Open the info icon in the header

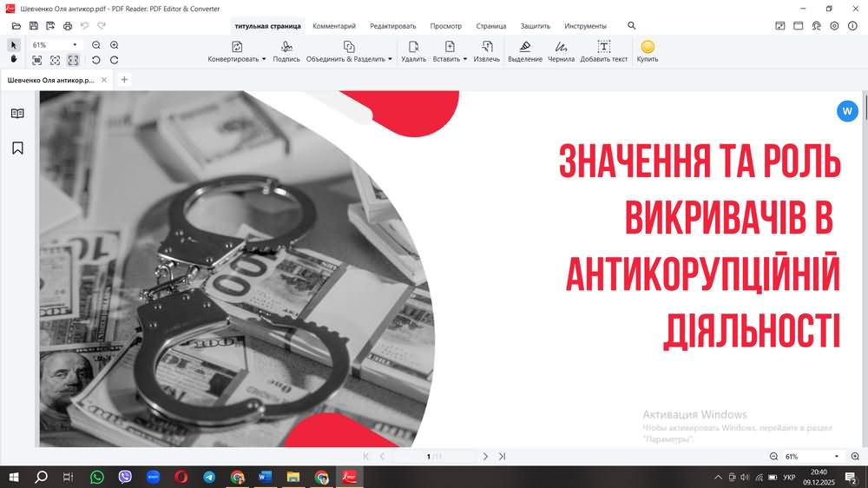pyautogui.click(x=852, y=25)
